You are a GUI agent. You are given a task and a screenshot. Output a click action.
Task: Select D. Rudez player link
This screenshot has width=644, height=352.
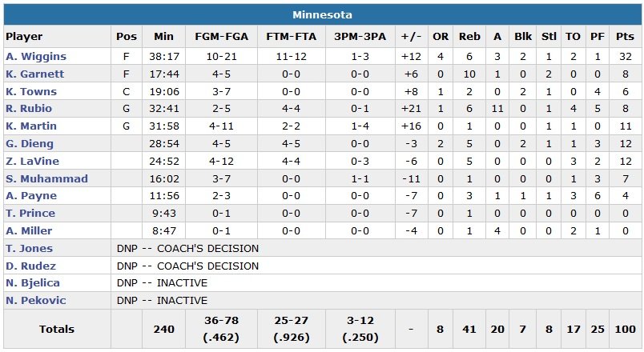click(x=31, y=266)
